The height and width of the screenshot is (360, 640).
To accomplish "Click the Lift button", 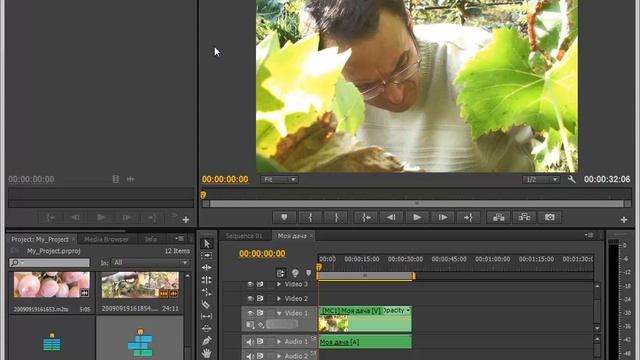I will 498,218.
